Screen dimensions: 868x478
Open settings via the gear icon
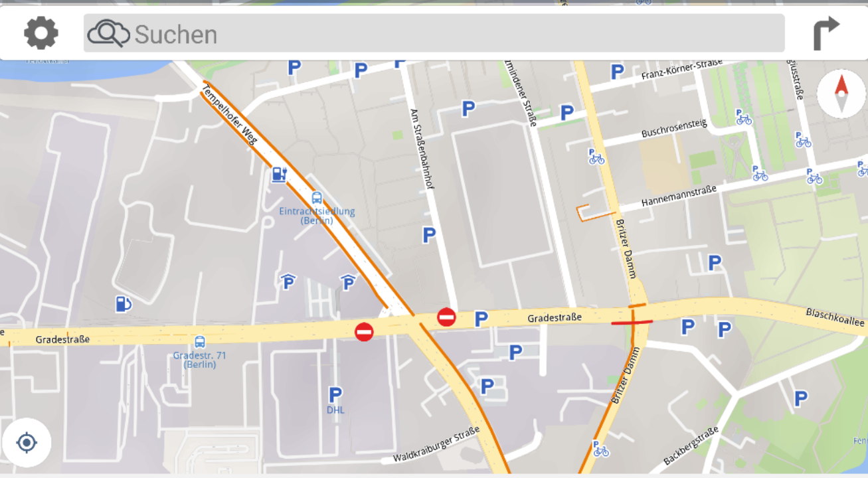tap(41, 33)
